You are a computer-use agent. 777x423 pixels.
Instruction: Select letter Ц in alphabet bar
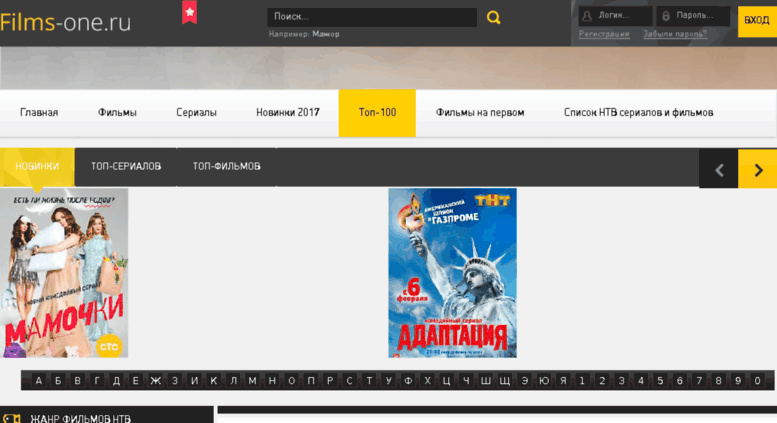coord(446,380)
